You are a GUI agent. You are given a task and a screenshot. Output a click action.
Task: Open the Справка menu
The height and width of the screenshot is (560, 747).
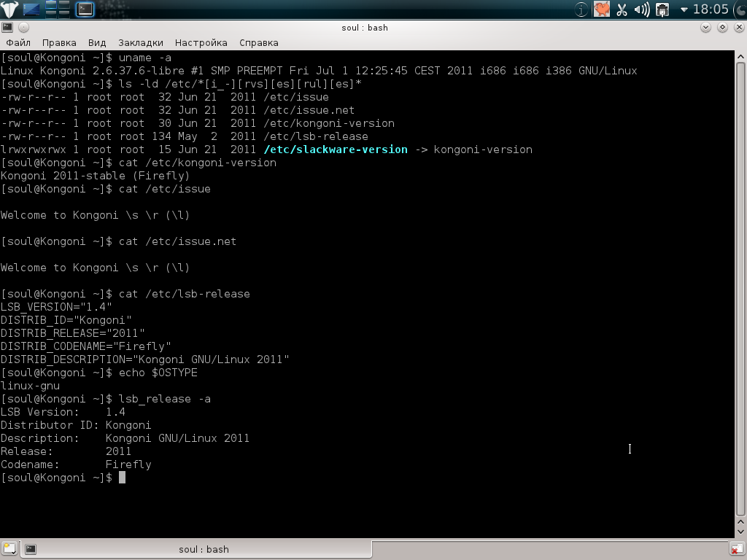(259, 43)
